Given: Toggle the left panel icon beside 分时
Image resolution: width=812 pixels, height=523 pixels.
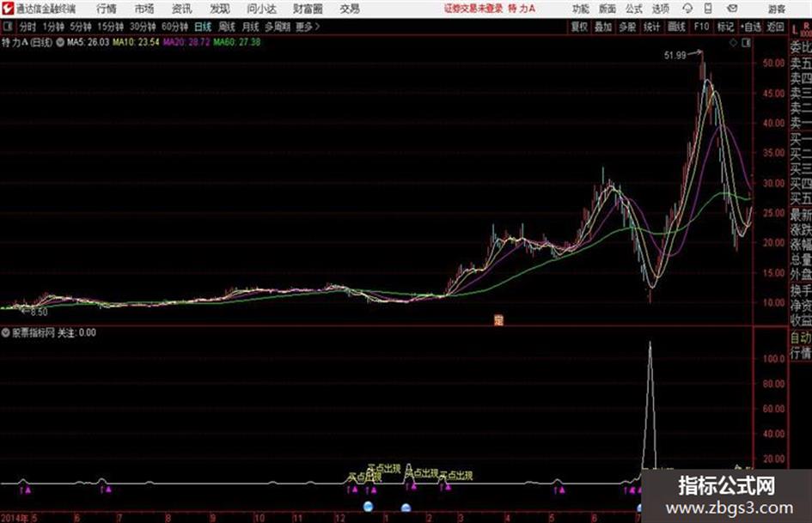Looking at the screenshot, I should 7,27.
